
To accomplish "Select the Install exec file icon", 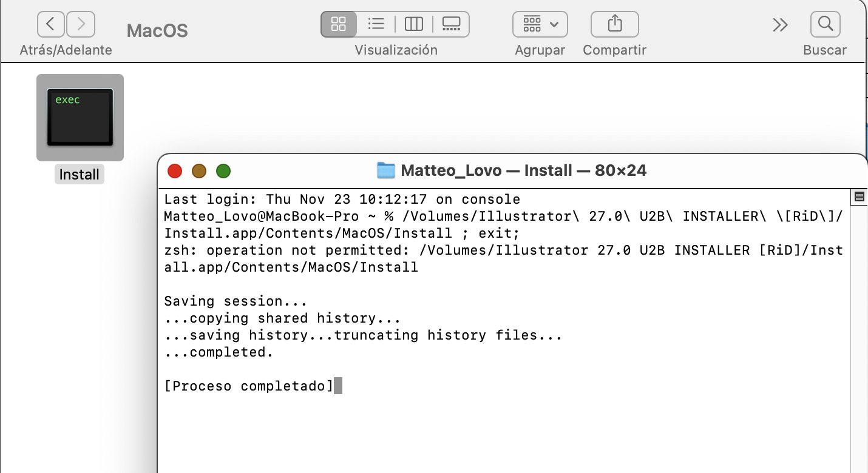I will [x=80, y=118].
